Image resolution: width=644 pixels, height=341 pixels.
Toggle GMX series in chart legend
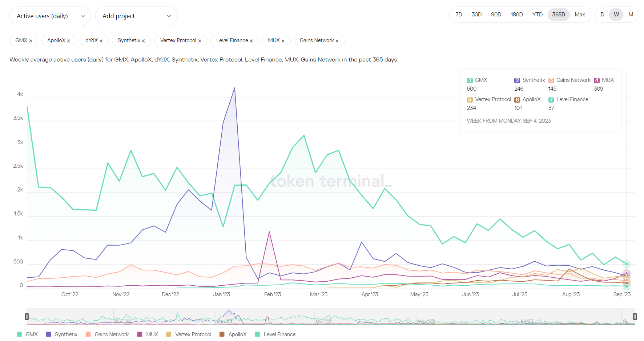[x=28, y=334]
